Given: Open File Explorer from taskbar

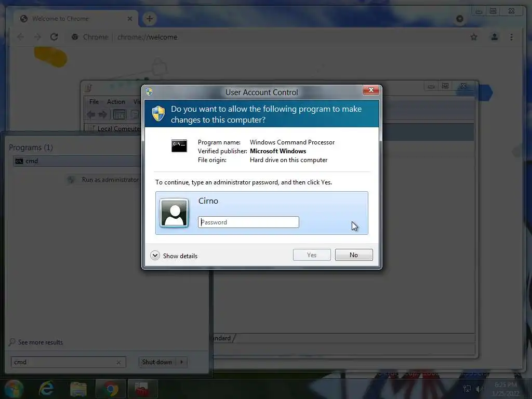Looking at the screenshot, I should coord(78,389).
